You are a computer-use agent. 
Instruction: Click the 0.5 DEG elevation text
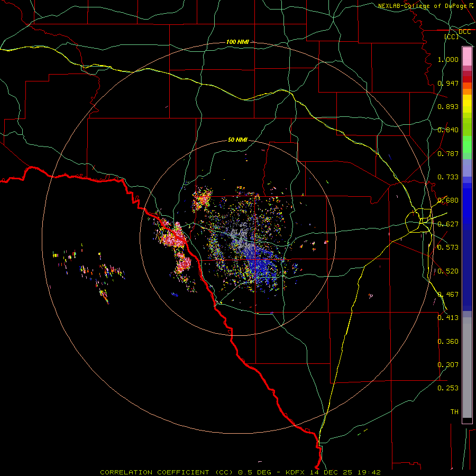click(254, 472)
